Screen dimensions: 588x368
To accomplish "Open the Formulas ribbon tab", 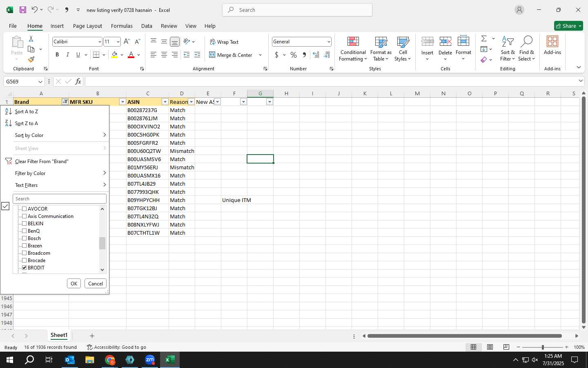I will coord(122,26).
